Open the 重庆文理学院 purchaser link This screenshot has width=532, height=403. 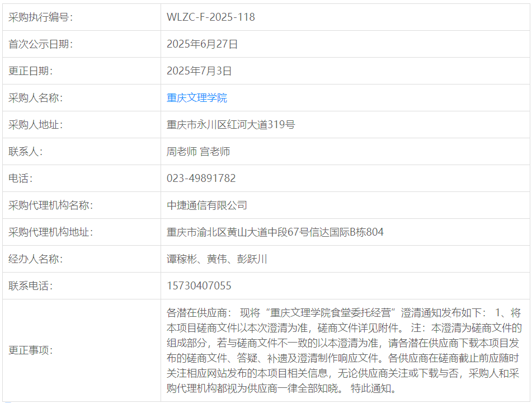pos(197,98)
